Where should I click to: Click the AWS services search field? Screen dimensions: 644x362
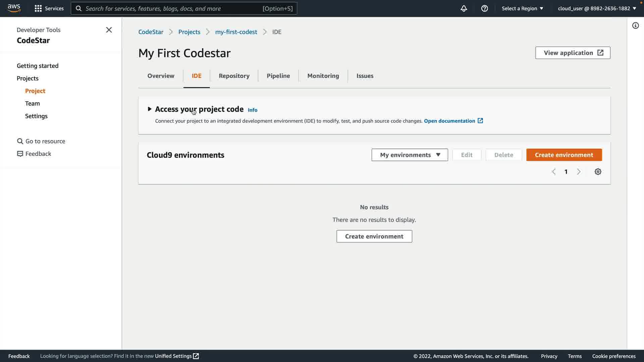click(173, 8)
